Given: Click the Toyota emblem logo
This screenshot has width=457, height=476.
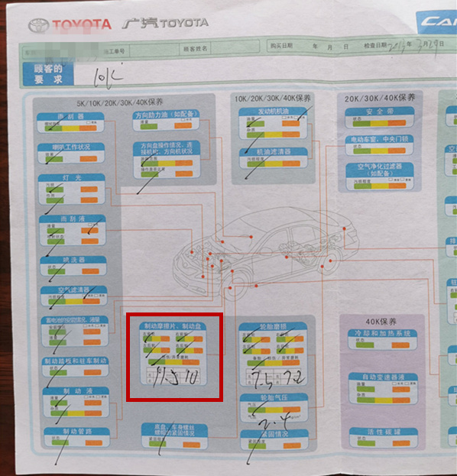Looking at the screenshot, I should click(38, 25).
